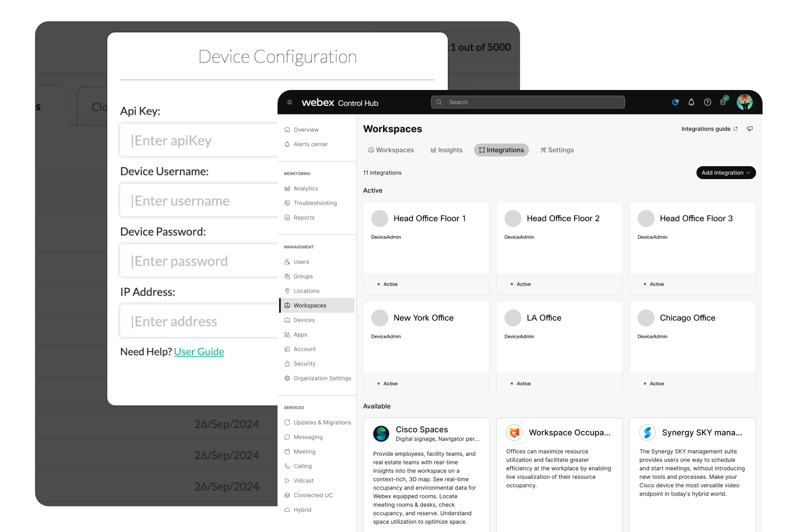Click the New York Office avatar circle

click(x=380, y=318)
